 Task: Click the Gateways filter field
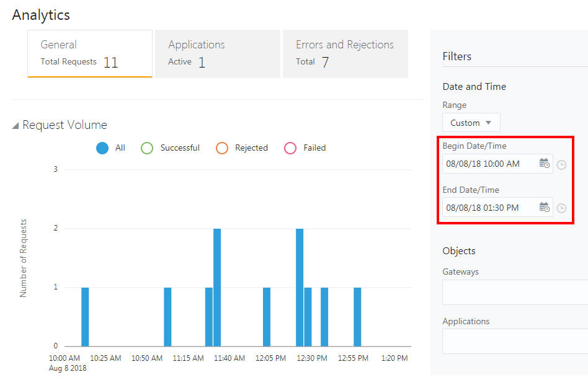pos(515,292)
